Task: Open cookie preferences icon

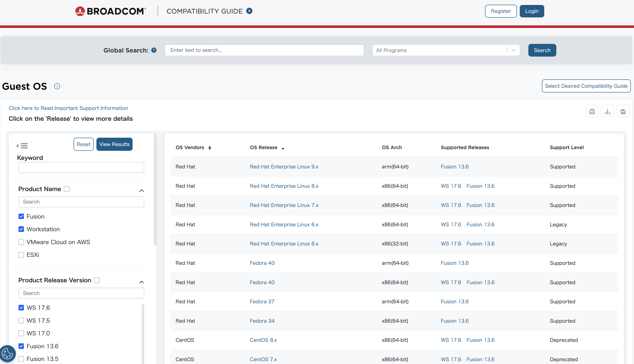Action: click(8, 353)
